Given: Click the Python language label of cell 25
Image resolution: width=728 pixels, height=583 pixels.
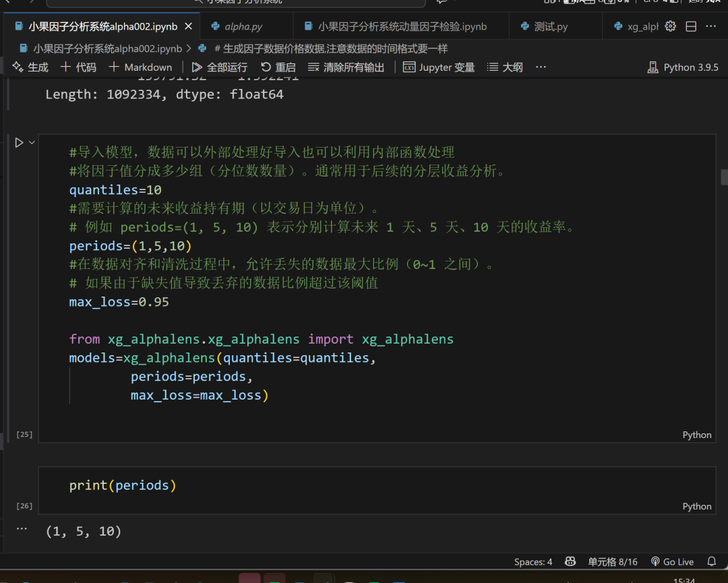Looking at the screenshot, I should [697, 435].
